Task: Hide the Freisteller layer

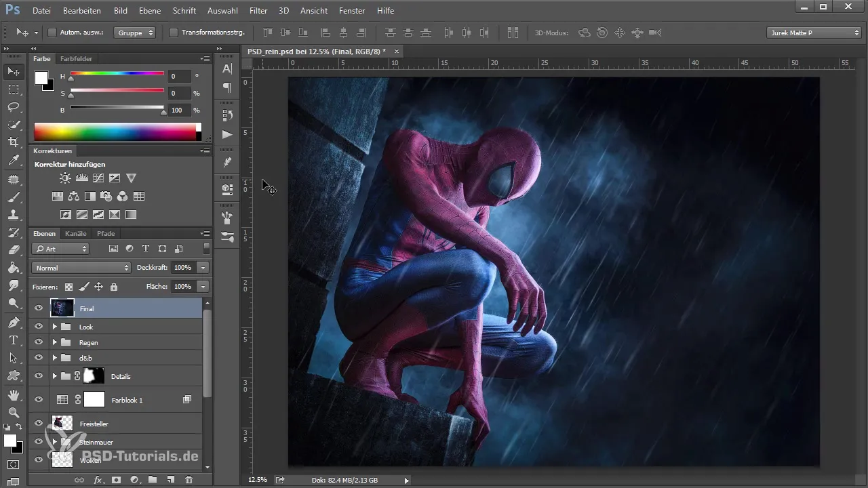Action: [x=39, y=424]
